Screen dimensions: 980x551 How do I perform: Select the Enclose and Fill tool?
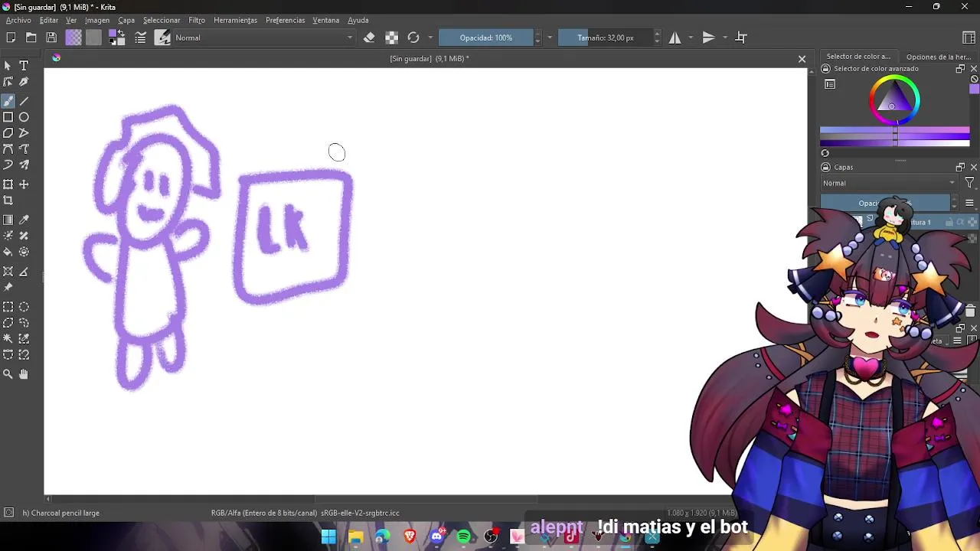(24, 252)
